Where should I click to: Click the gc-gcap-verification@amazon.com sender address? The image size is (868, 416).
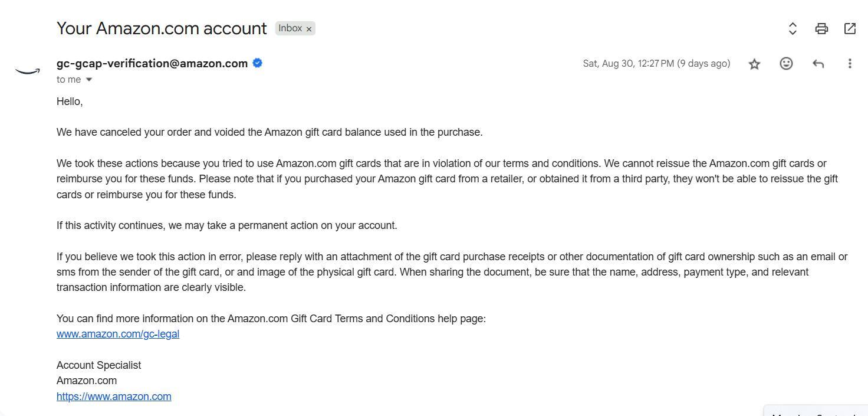152,64
